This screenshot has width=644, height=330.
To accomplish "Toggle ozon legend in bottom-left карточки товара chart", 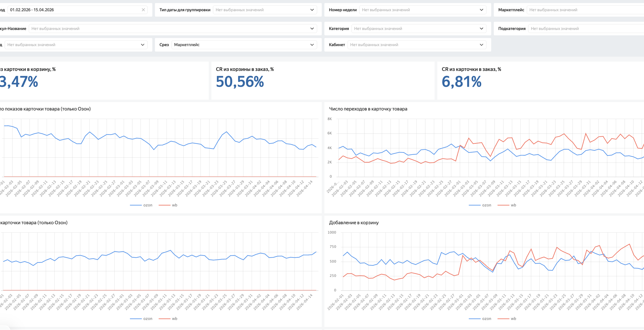I will tap(141, 319).
